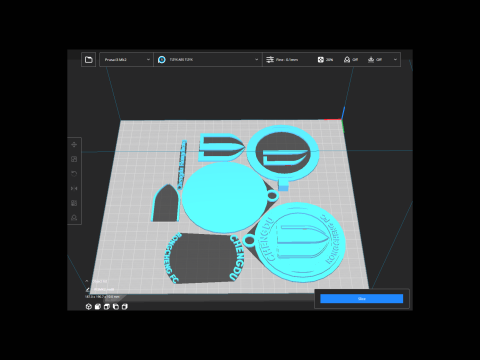480x360 pixels.
Task: Switch to front view cube icon
Action: (98, 307)
